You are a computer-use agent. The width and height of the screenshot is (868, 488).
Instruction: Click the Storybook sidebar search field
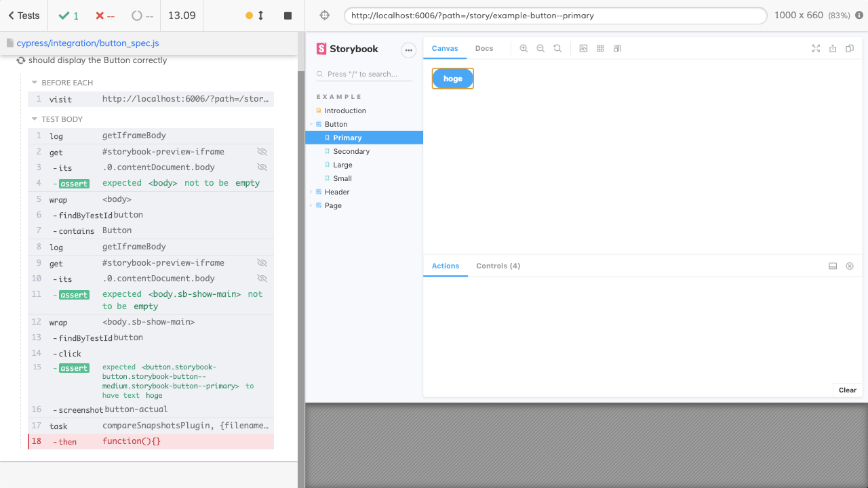click(x=364, y=73)
